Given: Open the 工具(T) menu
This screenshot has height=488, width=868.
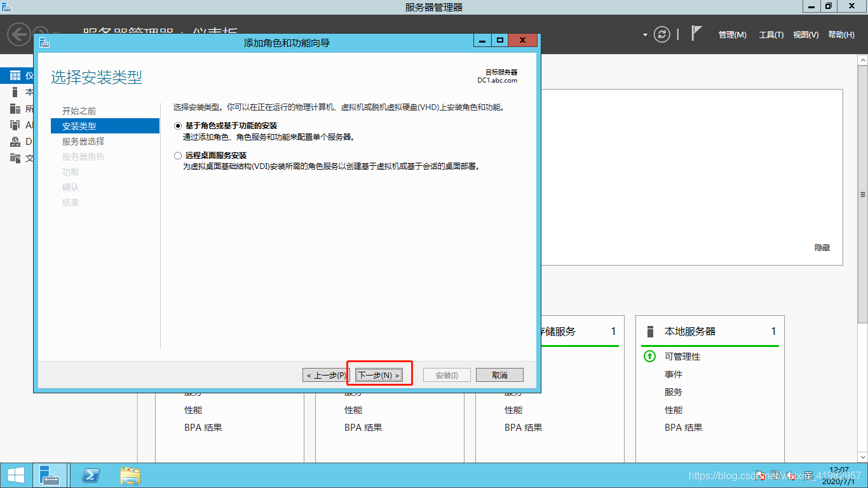Looking at the screenshot, I should tap(771, 35).
